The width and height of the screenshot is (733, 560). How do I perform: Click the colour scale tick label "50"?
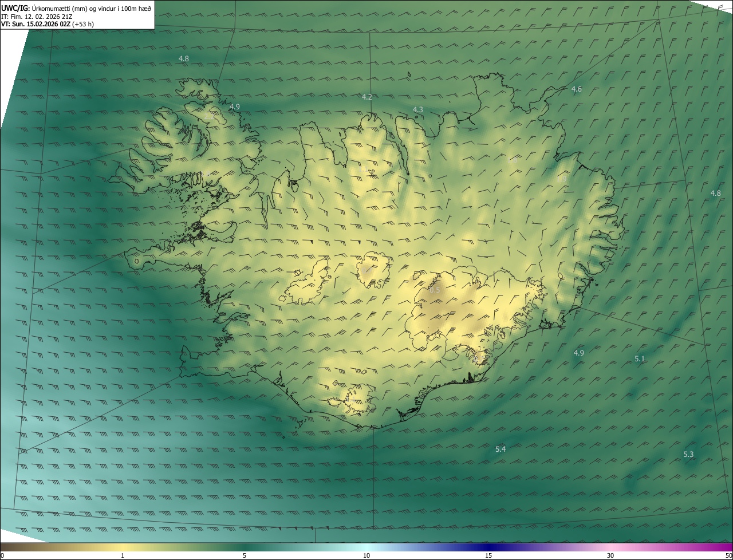[728, 555]
